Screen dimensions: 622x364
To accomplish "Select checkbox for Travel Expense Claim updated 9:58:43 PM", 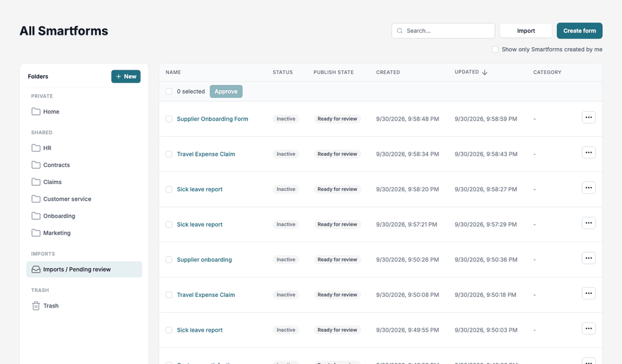I will coord(169,154).
